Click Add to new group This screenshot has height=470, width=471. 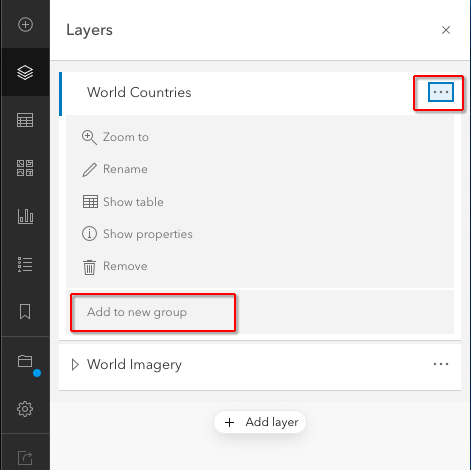click(x=137, y=312)
